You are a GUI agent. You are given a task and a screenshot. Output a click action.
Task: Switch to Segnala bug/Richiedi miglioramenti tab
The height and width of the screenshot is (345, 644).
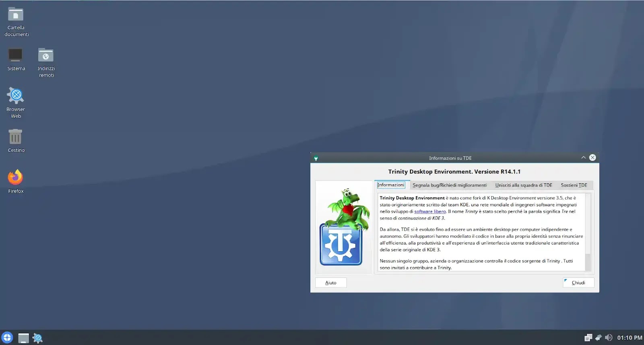point(450,185)
